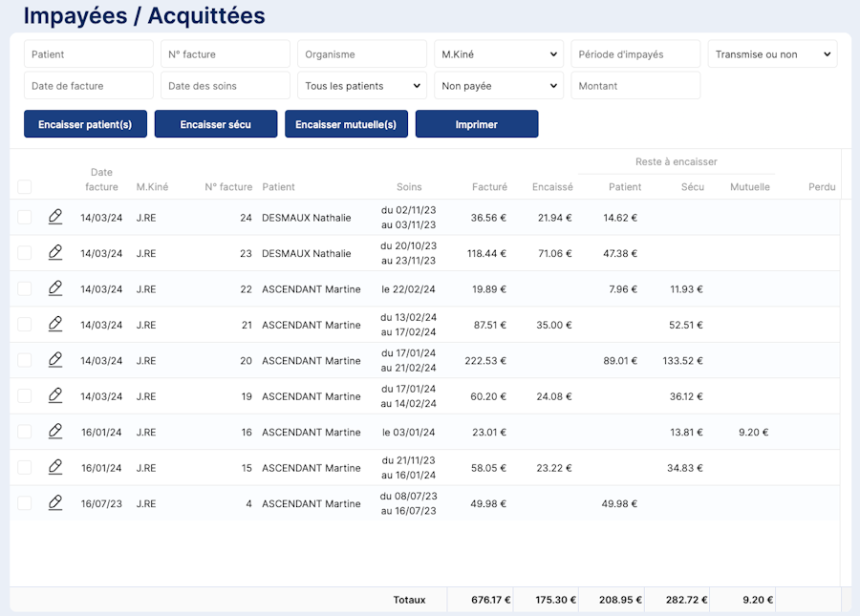Click the Encaisser sécu button
Screen dimensions: 860x616
click(216, 124)
